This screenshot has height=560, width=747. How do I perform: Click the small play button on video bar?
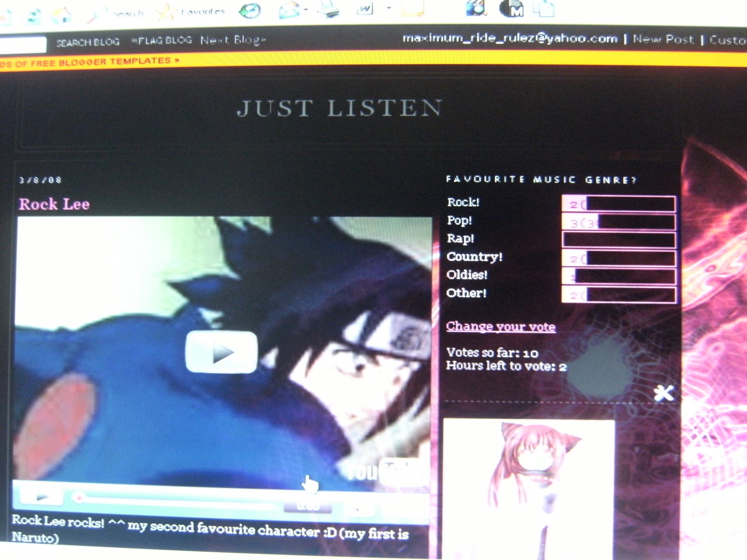pyautogui.click(x=42, y=497)
